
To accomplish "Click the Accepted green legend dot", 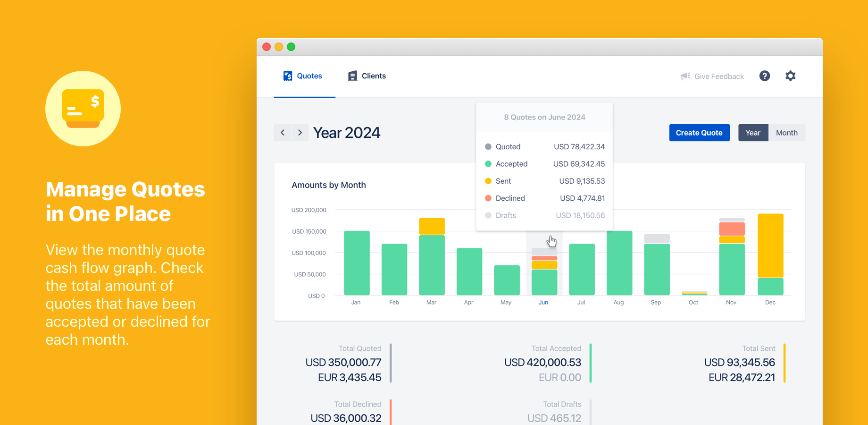I will point(488,164).
